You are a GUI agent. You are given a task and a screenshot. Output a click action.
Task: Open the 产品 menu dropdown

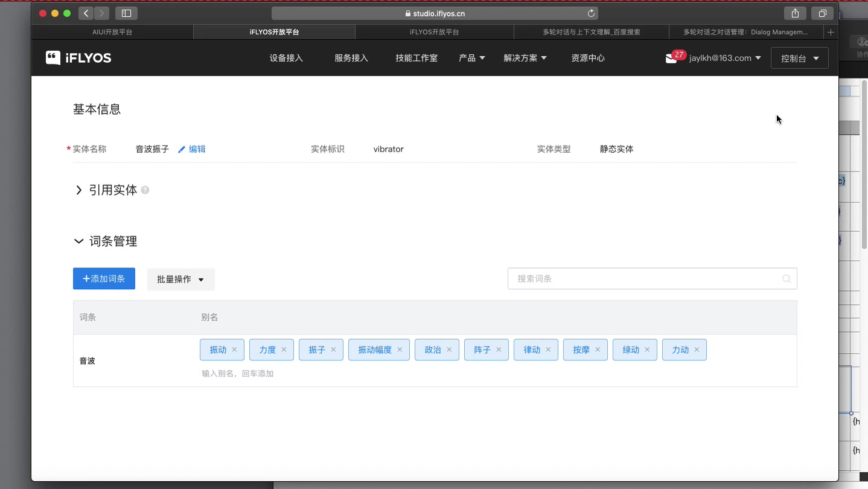(472, 58)
